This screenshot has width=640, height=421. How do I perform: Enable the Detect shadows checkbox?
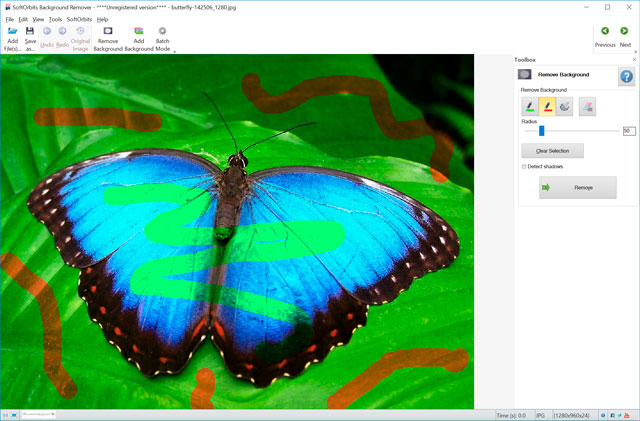tap(525, 166)
